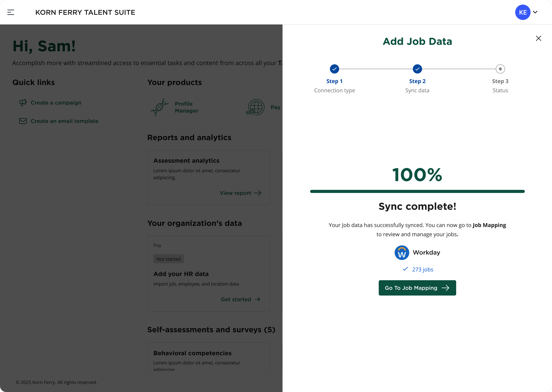Image resolution: width=552 pixels, height=392 pixels.
Task: Close the Add Job Data panel
Action: [538, 38]
